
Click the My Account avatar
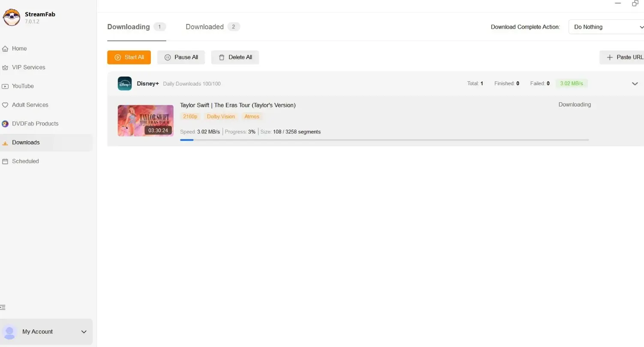tap(9, 332)
